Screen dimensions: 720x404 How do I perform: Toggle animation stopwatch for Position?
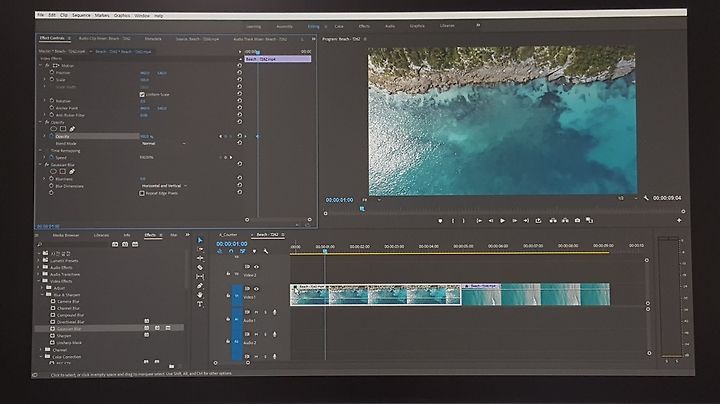click(x=51, y=73)
